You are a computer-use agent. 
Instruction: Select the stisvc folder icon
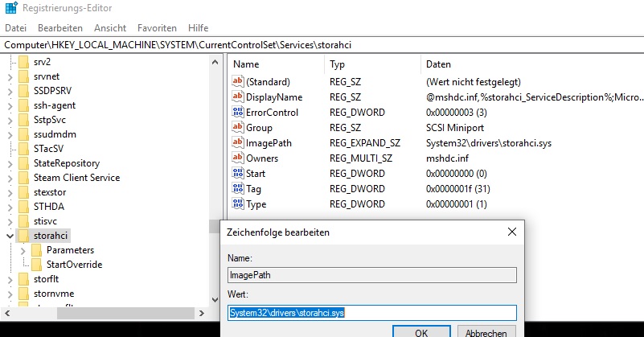pyautogui.click(x=24, y=221)
